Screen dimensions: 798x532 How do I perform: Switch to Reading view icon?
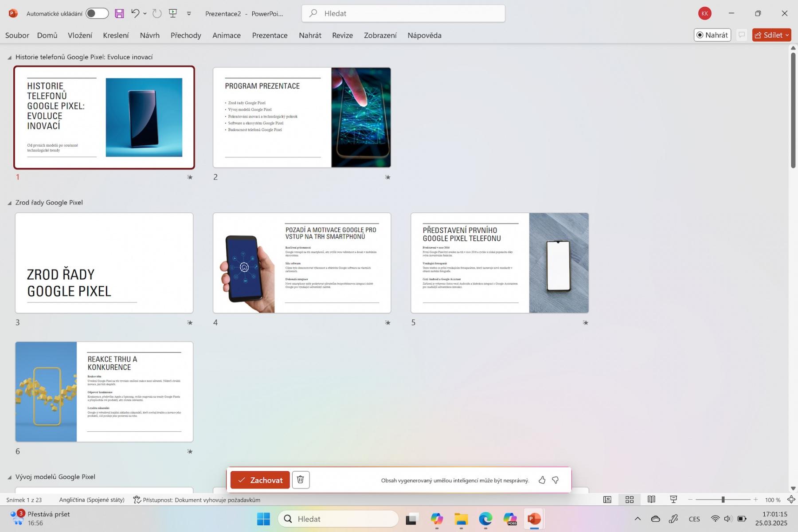click(x=651, y=500)
